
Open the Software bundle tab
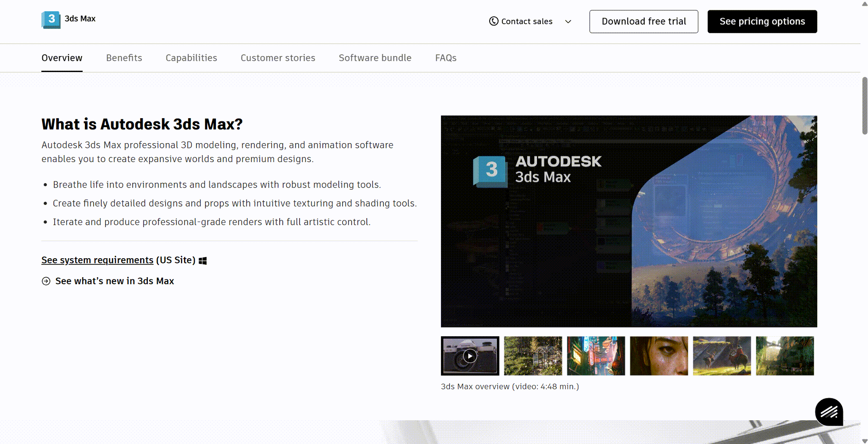[x=375, y=58]
